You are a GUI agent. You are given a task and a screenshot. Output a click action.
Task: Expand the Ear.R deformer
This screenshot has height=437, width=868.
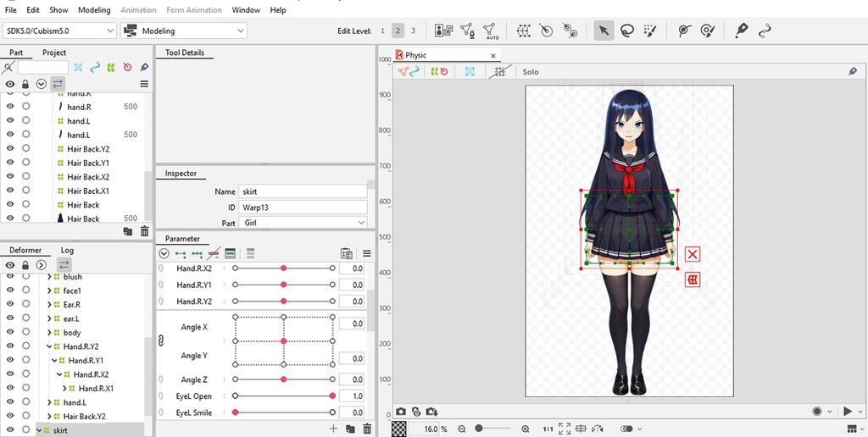[49, 304]
